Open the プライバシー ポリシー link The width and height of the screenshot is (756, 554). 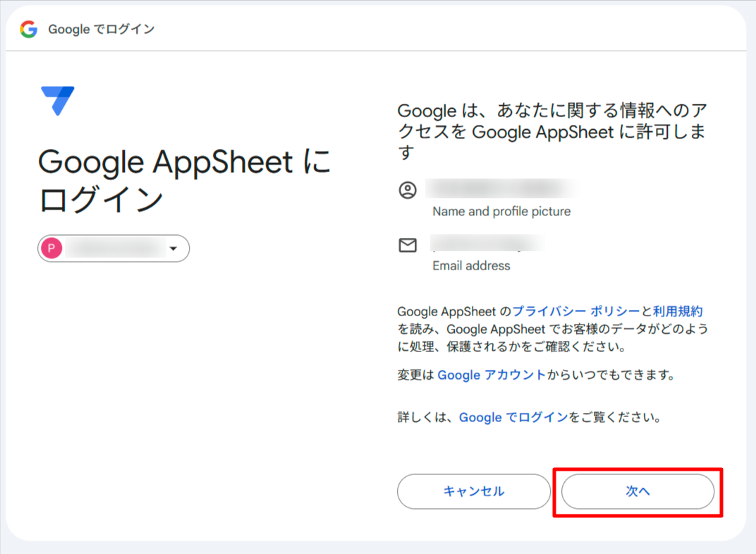click(x=575, y=311)
